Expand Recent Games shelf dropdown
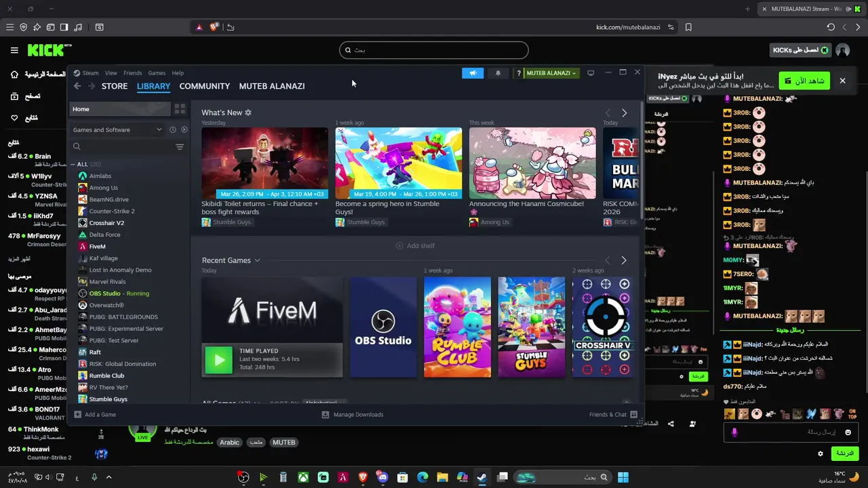Viewport: 868px width, 488px height. click(257, 260)
